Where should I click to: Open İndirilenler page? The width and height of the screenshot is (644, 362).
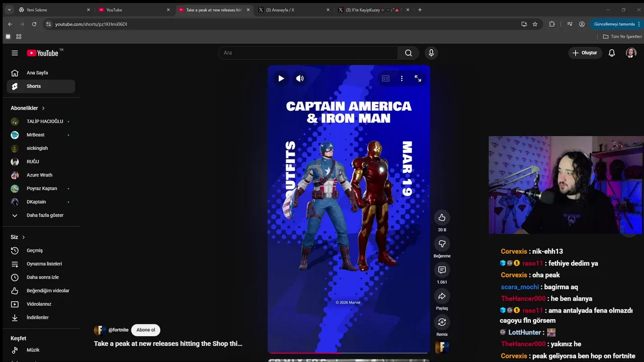[x=41, y=317]
